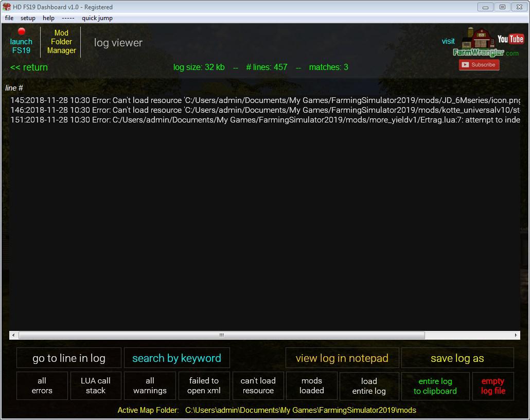Click the red empty log file button
The width and height of the screenshot is (530, 420).
click(x=493, y=386)
